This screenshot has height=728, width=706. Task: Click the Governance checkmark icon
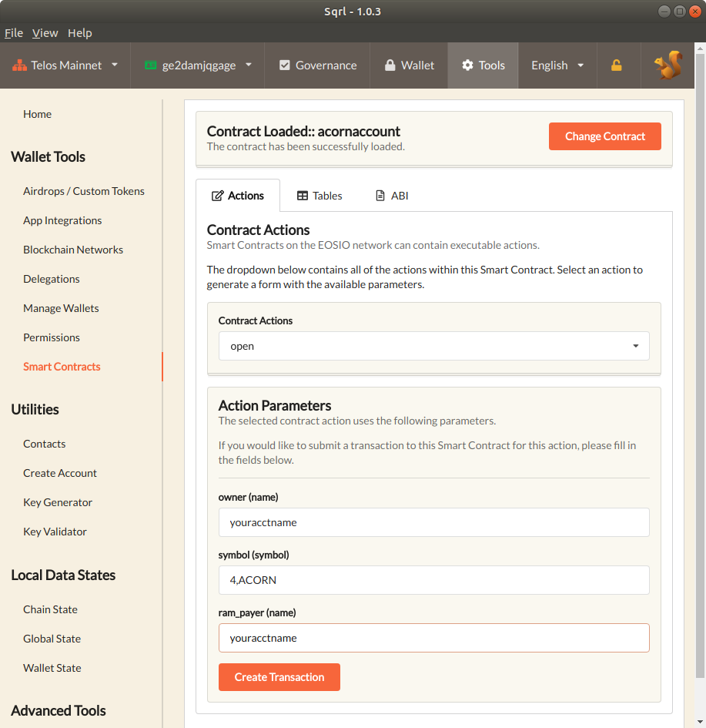(x=284, y=65)
